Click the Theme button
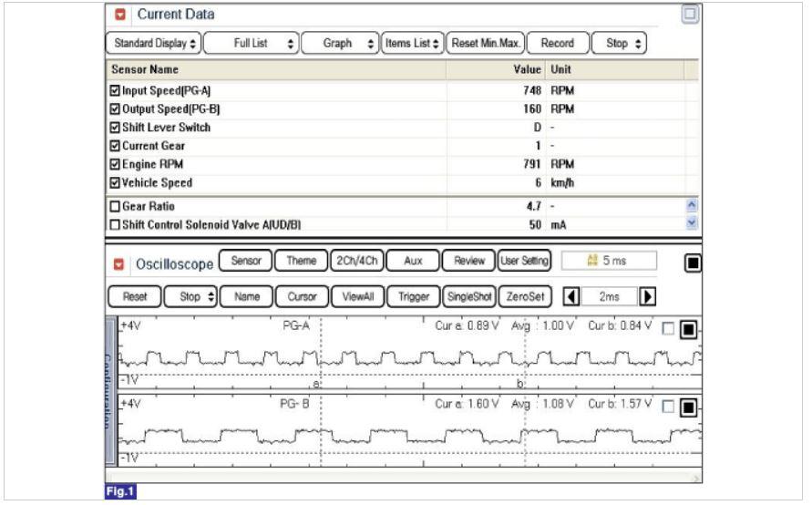This screenshot has width=812, height=505. 302,261
